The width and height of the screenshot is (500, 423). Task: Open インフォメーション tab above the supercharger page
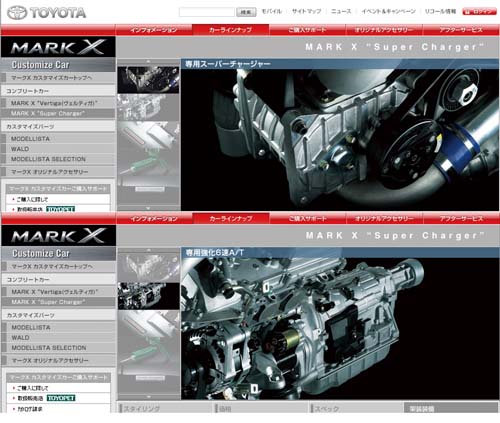tap(154, 30)
